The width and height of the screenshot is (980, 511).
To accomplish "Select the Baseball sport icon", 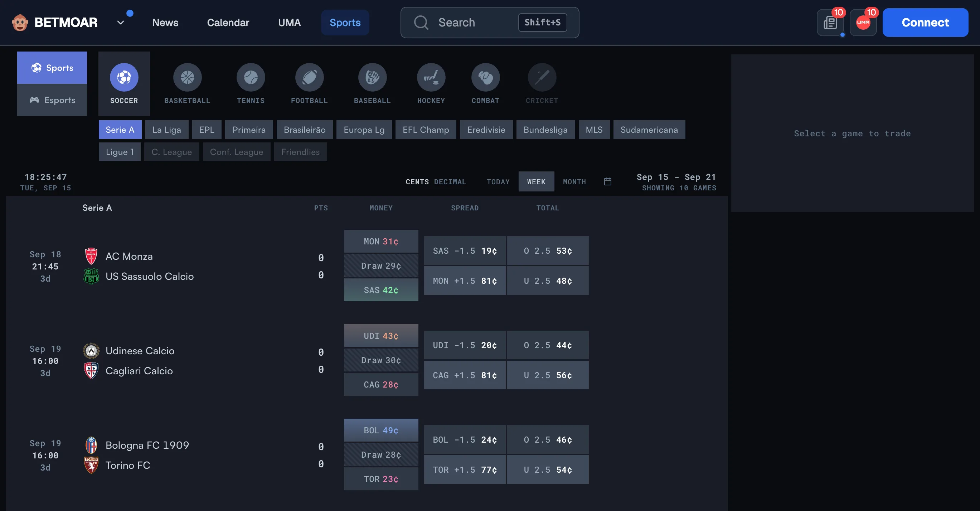I will [x=373, y=77].
